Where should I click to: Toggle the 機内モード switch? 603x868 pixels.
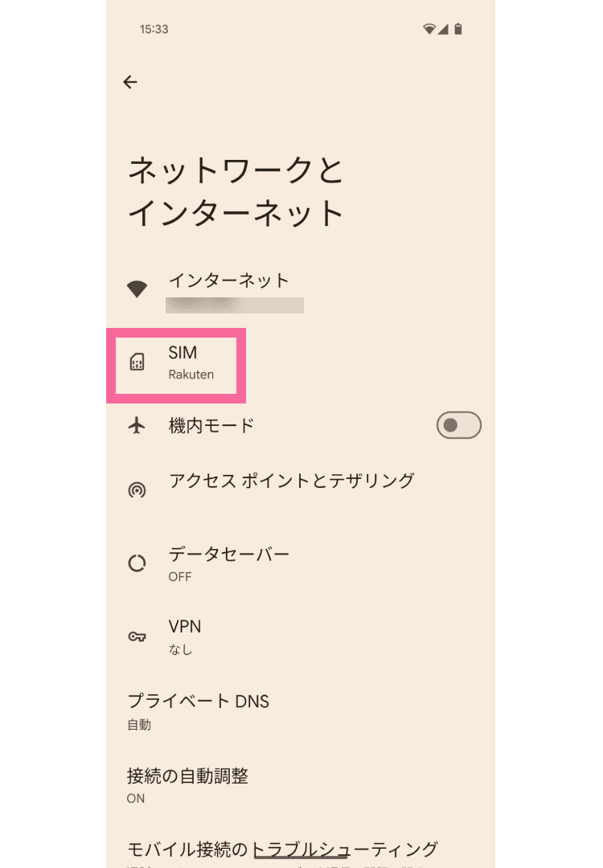pos(458,425)
